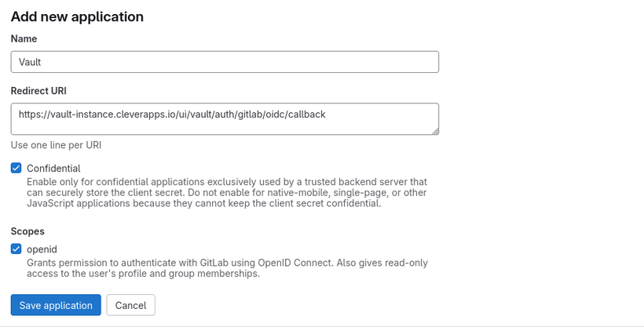The height and width of the screenshot is (327, 644).
Task: Click the Confidential option description paragraph
Action: click(226, 192)
